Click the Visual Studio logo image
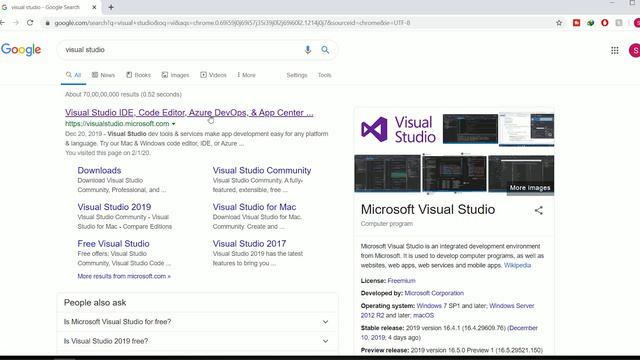Viewport: 640px width, 360px height. [x=398, y=129]
